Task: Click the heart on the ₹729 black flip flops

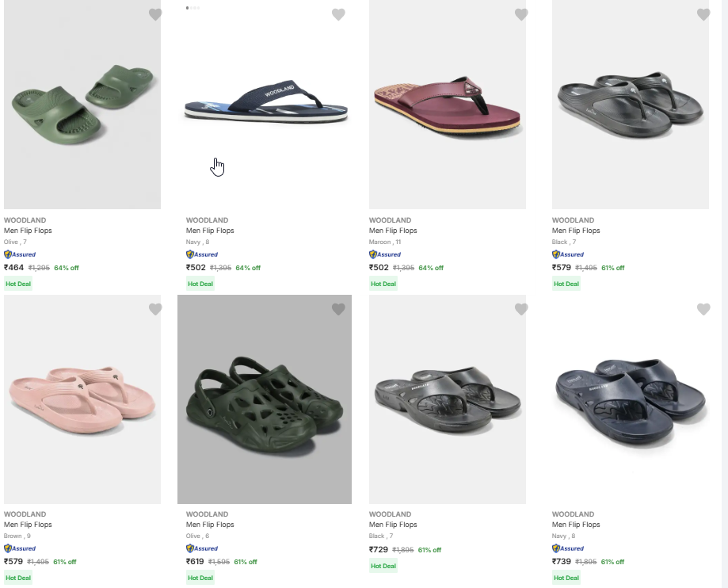Action: [x=521, y=309]
